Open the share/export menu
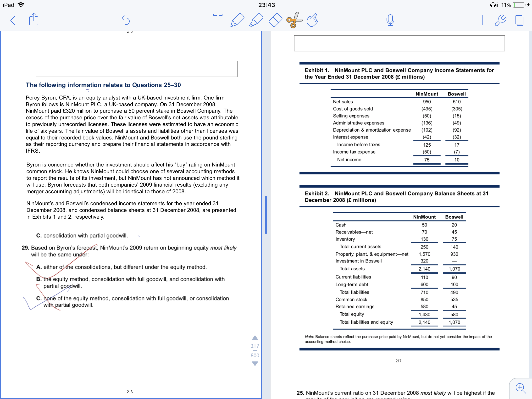The image size is (532, 399). tap(34, 19)
